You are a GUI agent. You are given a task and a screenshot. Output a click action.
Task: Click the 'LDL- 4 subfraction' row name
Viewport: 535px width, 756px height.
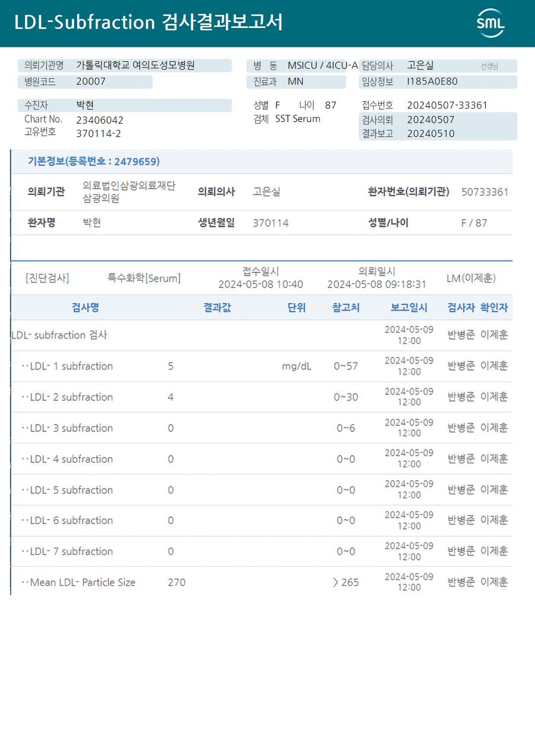[x=71, y=459]
